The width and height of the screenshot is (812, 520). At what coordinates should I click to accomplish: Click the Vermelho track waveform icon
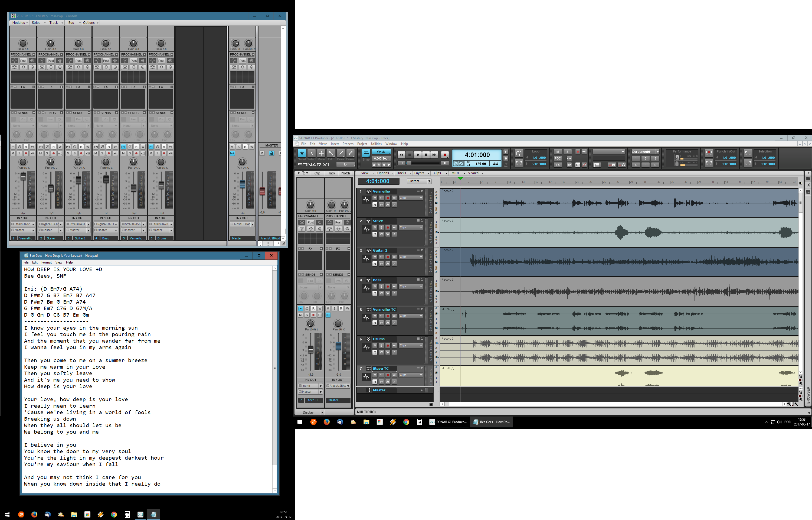(x=366, y=200)
